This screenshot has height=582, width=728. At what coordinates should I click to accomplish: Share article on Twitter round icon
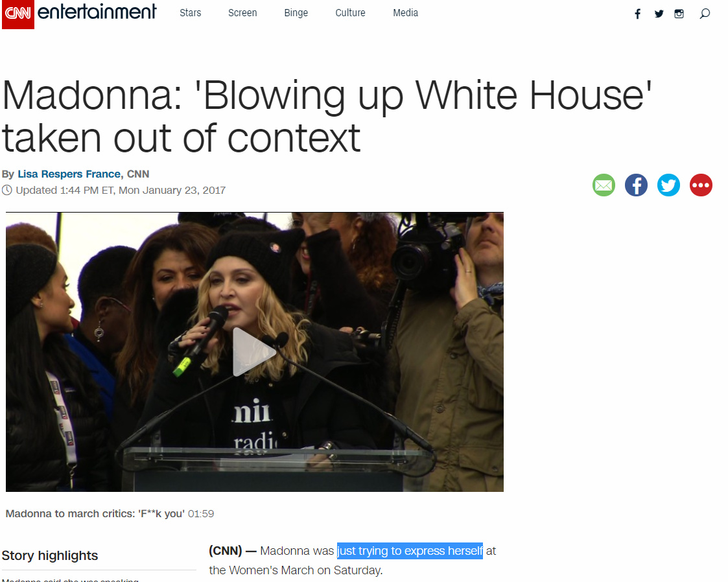668,185
